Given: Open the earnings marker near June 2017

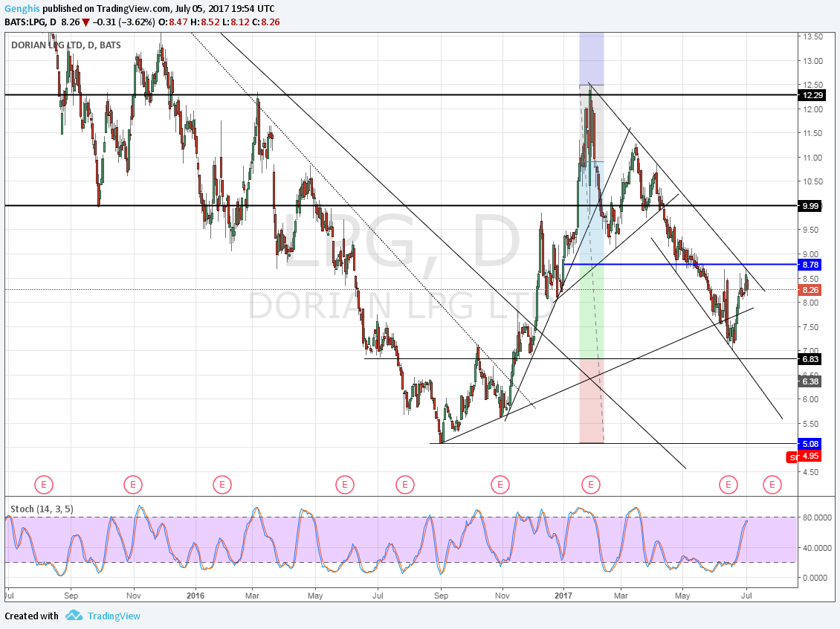Looking at the screenshot, I should 728,485.
